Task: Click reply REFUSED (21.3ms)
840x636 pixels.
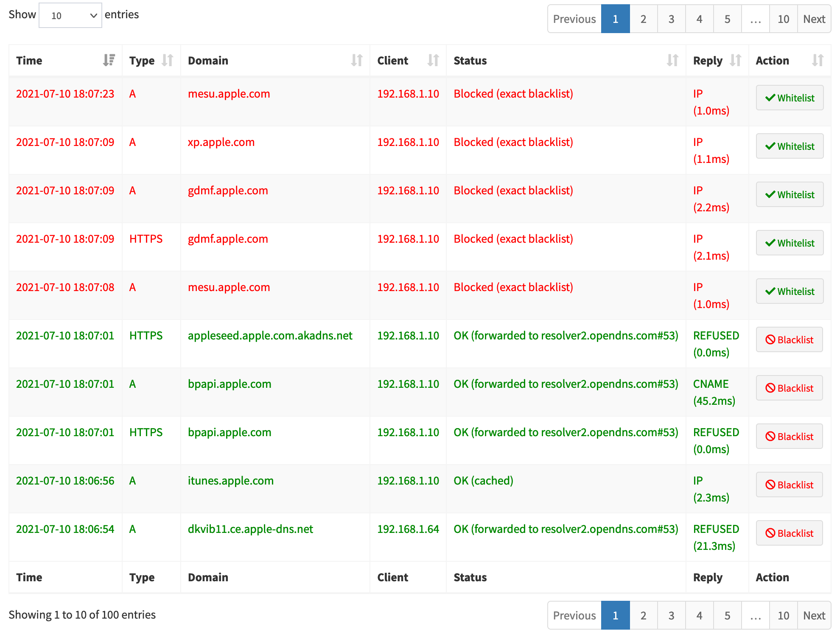Action: 716,538
